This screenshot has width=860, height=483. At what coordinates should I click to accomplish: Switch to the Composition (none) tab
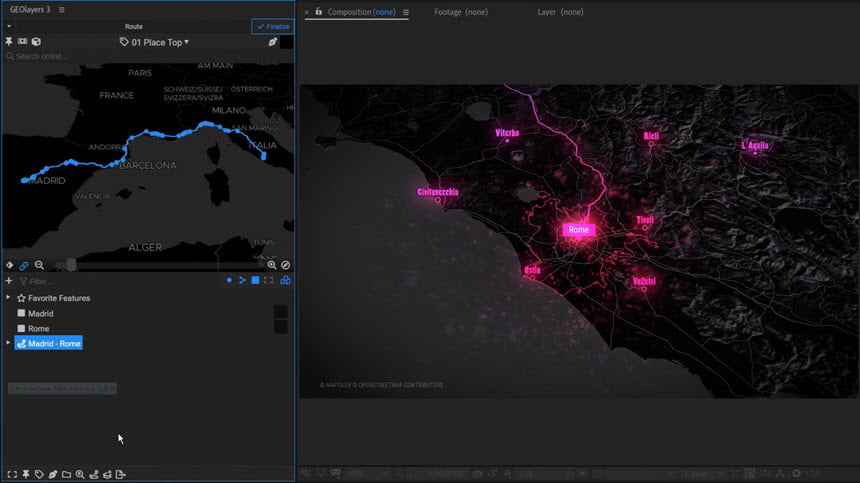[x=361, y=12]
